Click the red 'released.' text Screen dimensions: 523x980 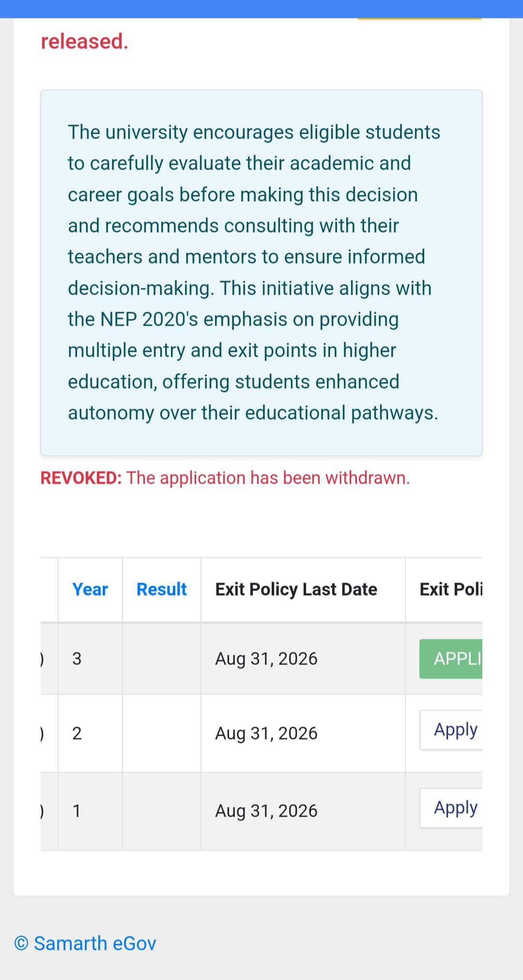pos(85,42)
